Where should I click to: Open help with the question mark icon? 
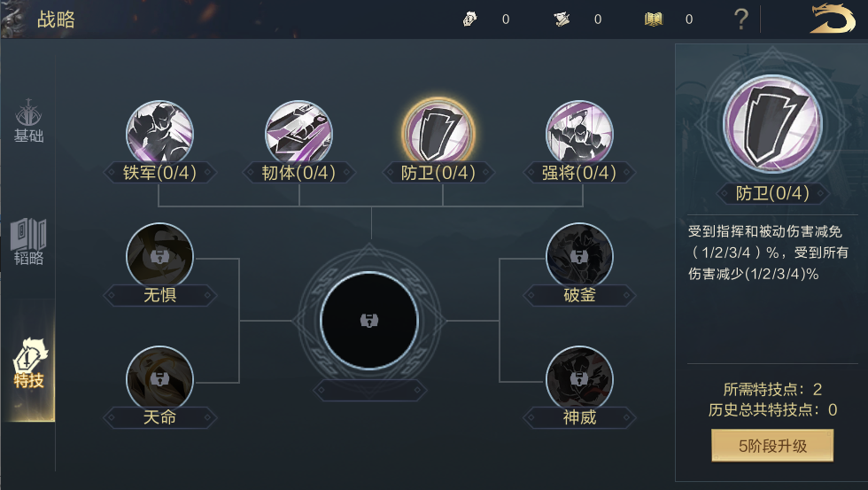click(740, 19)
